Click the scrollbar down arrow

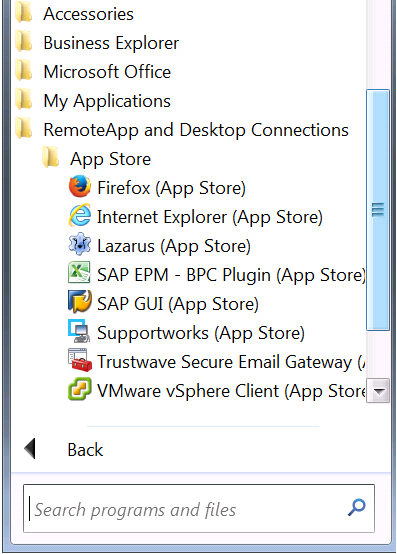pos(378,391)
